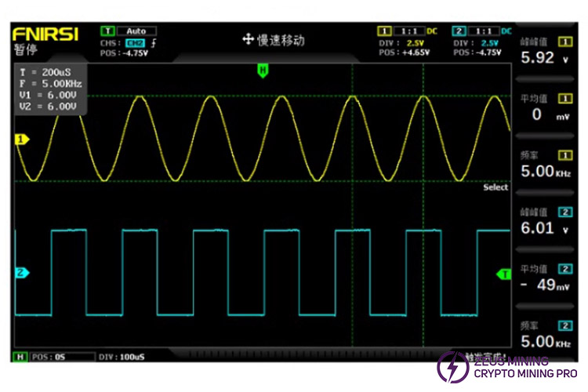
Task: Toggle the 暂停 run/pause status
Action: pos(25,50)
